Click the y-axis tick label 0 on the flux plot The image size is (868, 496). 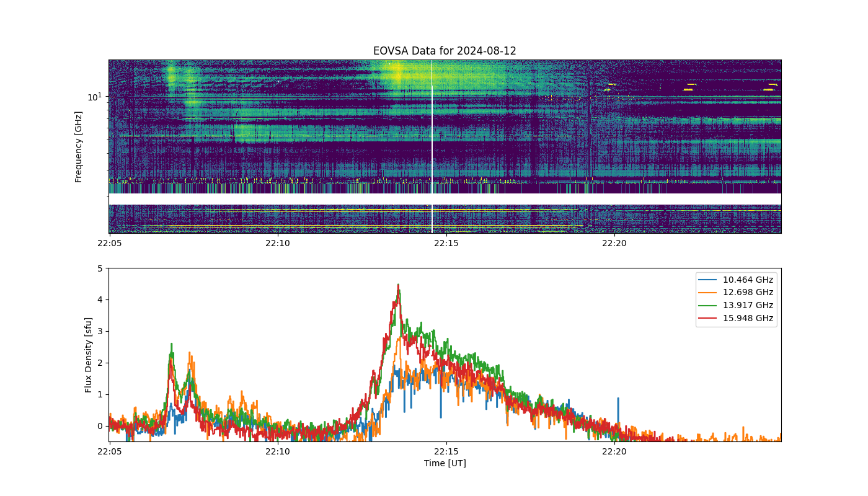pyautogui.click(x=100, y=427)
